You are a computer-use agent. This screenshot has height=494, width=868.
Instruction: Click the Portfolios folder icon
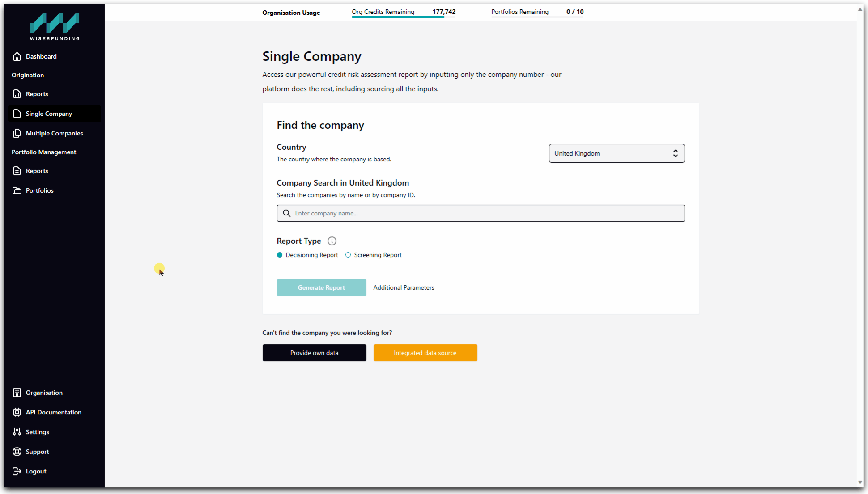[x=17, y=190]
